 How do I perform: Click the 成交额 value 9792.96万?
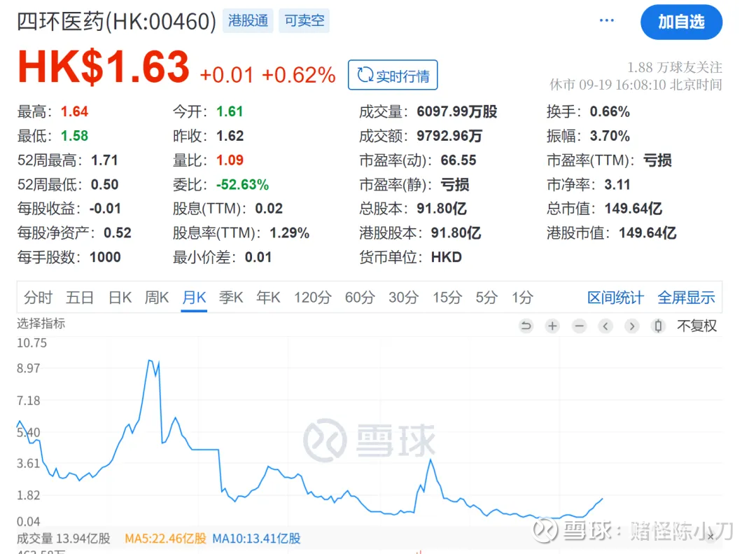pyautogui.click(x=449, y=136)
